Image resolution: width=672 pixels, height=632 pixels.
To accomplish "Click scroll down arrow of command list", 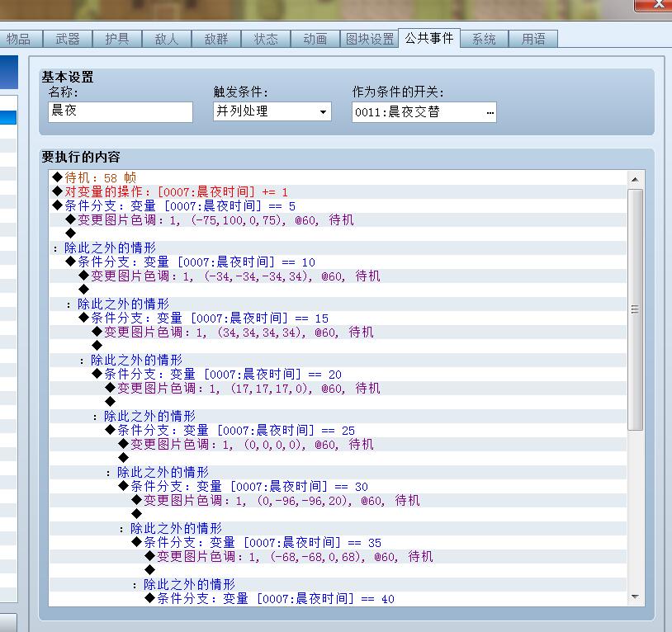I will tap(635, 597).
